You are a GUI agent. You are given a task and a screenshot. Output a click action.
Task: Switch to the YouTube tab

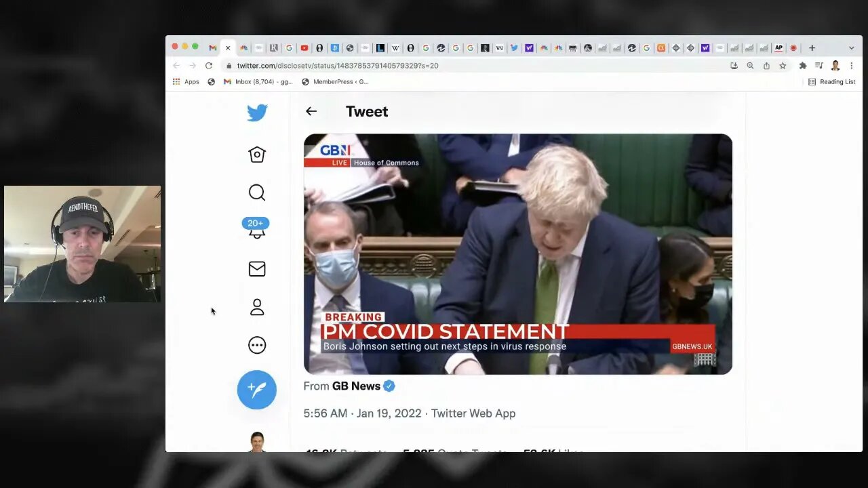[x=304, y=48]
